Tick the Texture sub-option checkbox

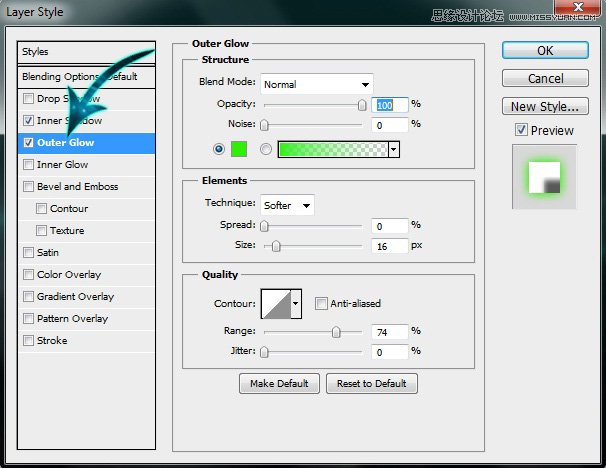pos(41,231)
